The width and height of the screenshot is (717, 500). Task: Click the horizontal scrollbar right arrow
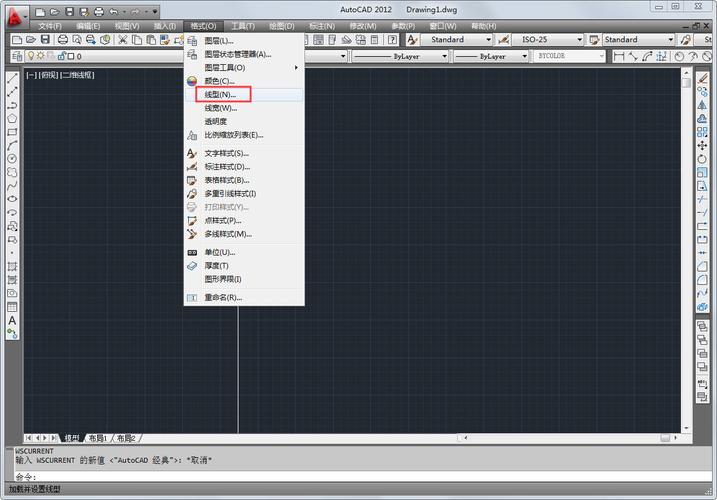(x=675, y=438)
